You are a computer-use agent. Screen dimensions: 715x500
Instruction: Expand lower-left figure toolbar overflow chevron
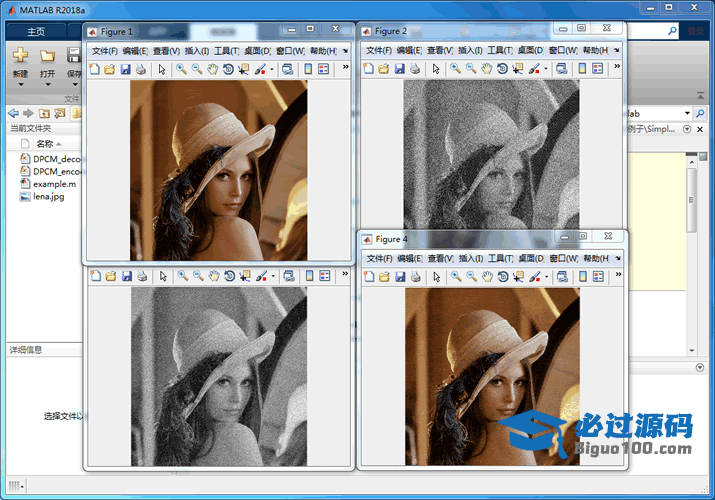point(345,273)
